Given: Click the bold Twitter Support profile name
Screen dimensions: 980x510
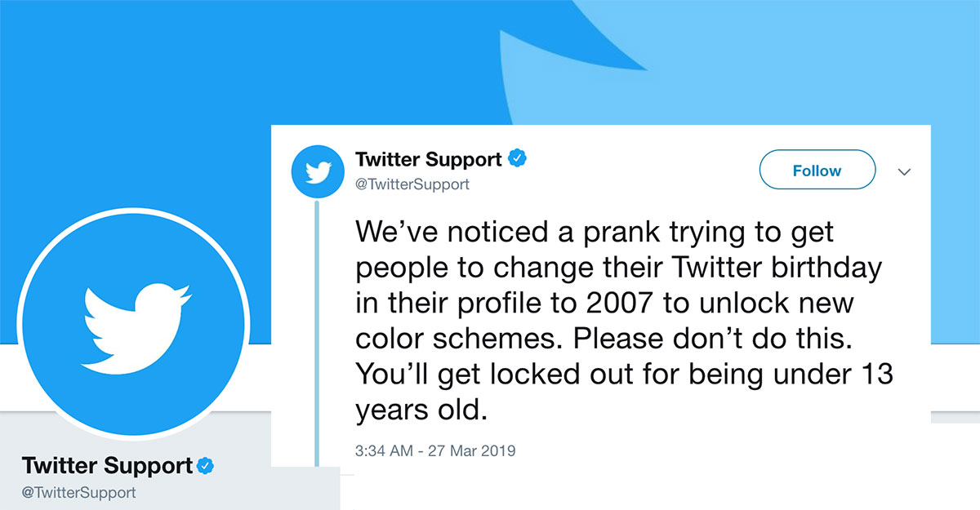Looking at the screenshot, I should [108, 466].
